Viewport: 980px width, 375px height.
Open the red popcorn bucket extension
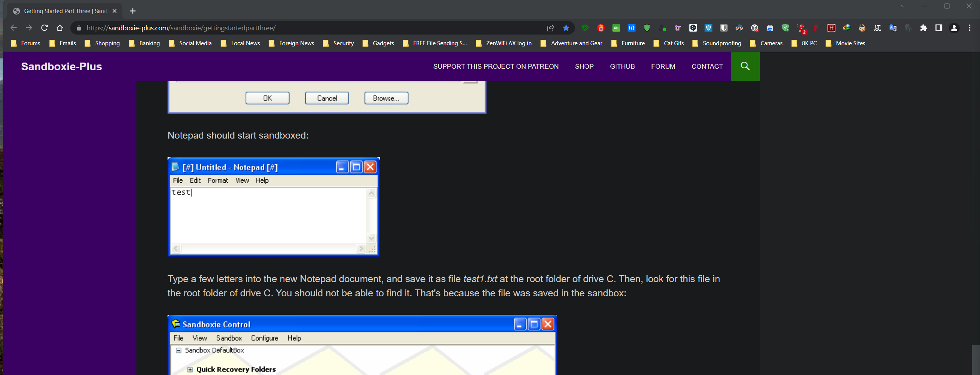601,28
